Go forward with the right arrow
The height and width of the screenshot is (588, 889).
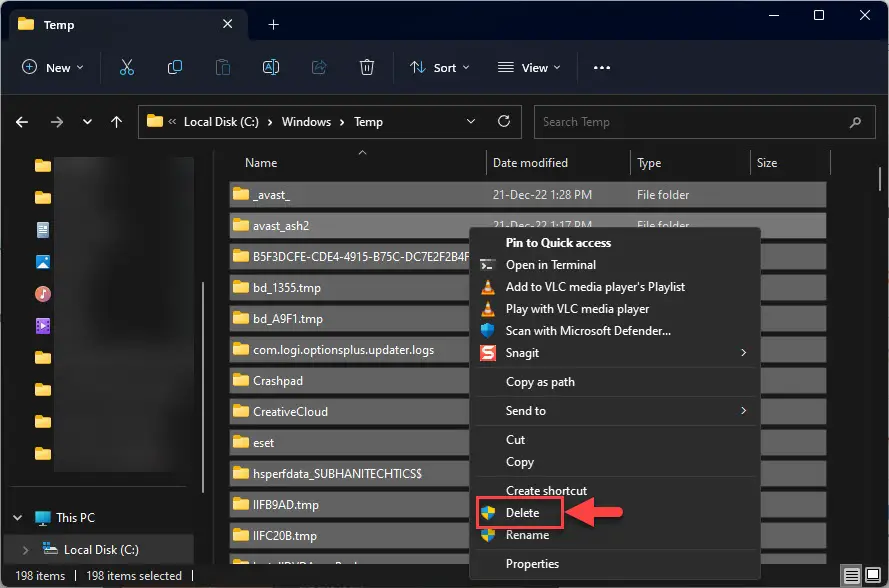[x=57, y=122]
